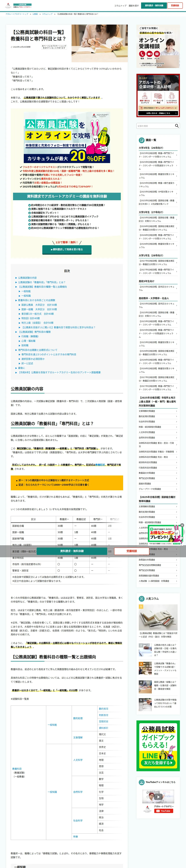Click 資料請求して特典を受け取る button
The image size is (186, 868).
click(67, 249)
